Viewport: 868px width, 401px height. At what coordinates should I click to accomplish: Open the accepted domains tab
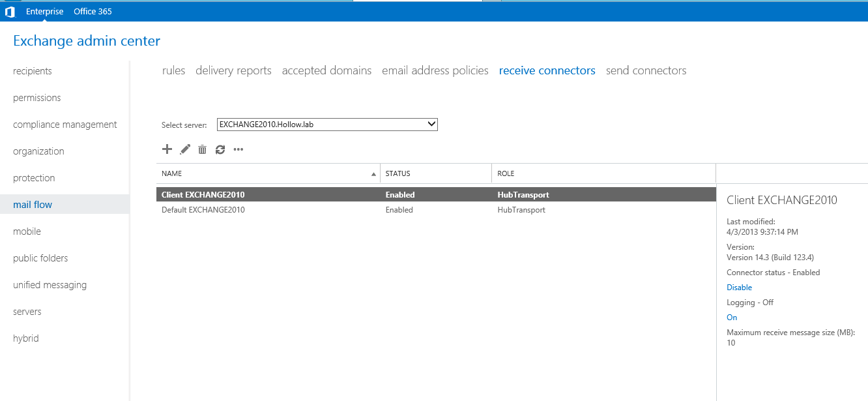tap(326, 70)
